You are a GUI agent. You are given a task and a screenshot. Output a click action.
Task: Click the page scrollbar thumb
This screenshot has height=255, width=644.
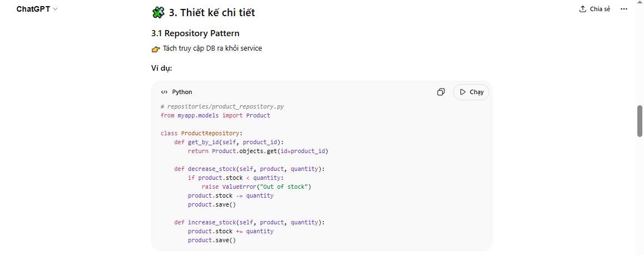click(640, 120)
